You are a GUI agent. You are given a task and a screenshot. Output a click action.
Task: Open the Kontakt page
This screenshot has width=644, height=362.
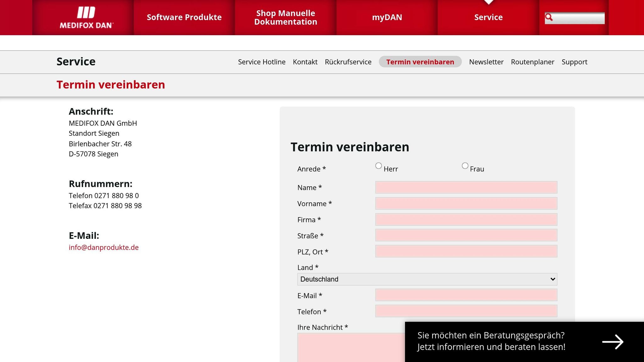305,62
